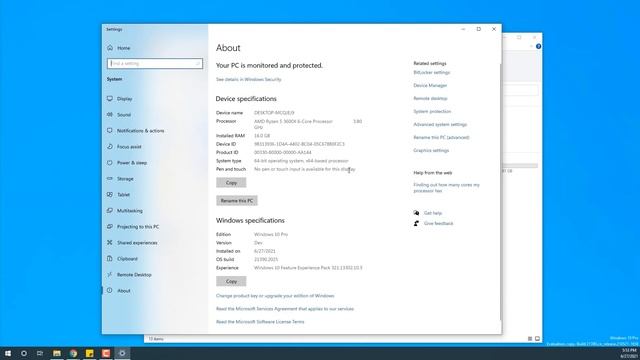Screen dimensions: 640x360
Task: Open the Microsoft Services Agreement link
Action: point(285,309)
